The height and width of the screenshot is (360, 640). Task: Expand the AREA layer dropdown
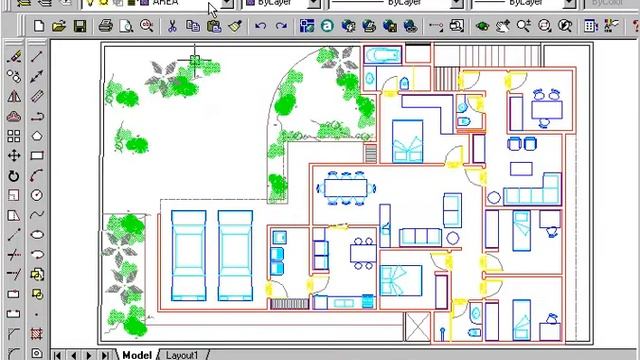pyautogui.click(x=227, y=4)
